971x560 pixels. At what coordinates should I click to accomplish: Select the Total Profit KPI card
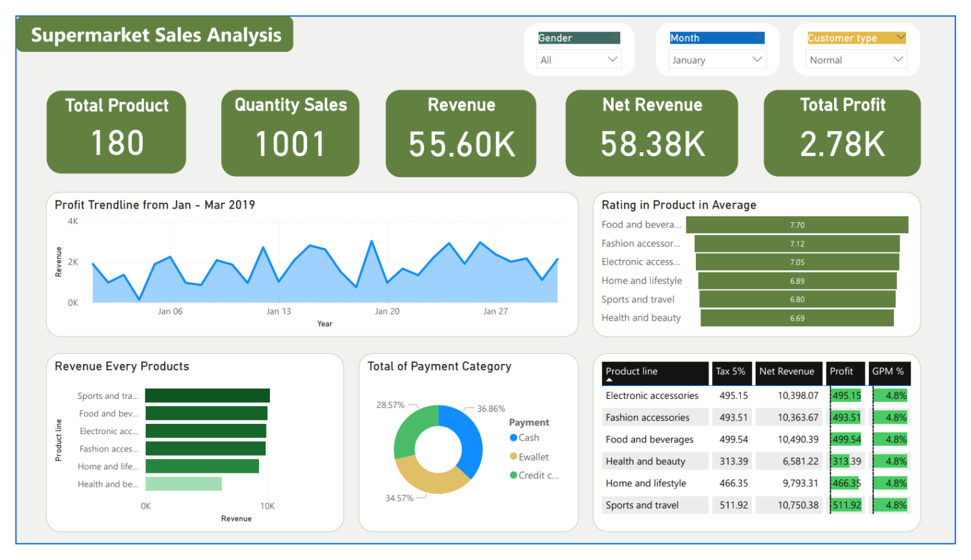[x=842, y=133]
